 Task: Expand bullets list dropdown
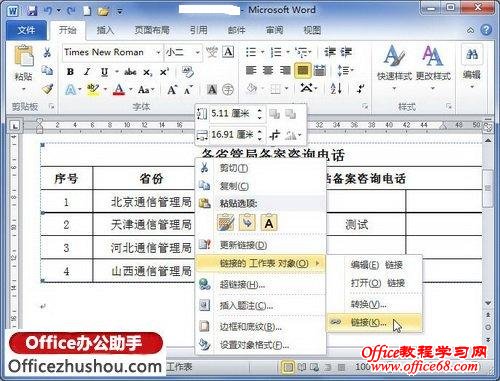coord(262,52)
